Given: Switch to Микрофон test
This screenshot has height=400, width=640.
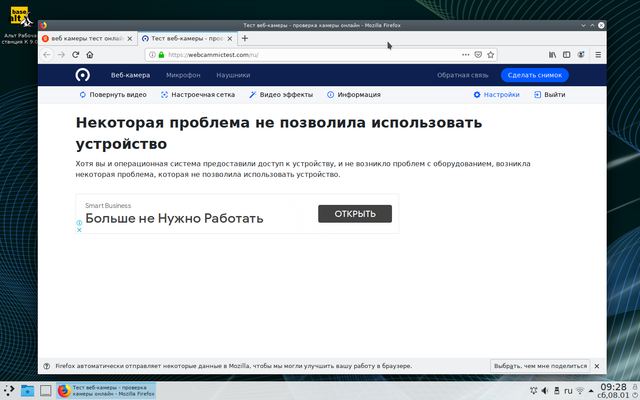Looking at the screenshot, I should tap(183, 75).
